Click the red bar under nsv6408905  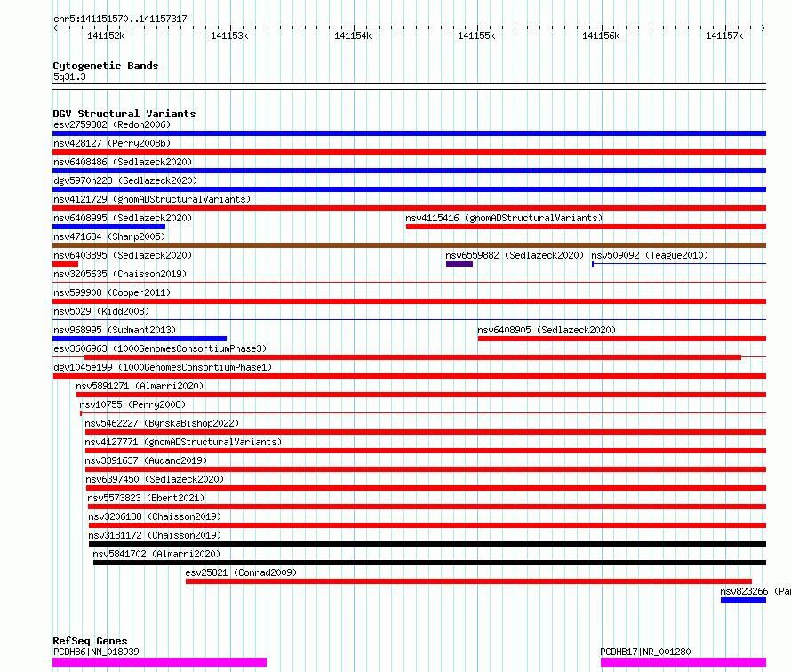click(x=622, y=339)
